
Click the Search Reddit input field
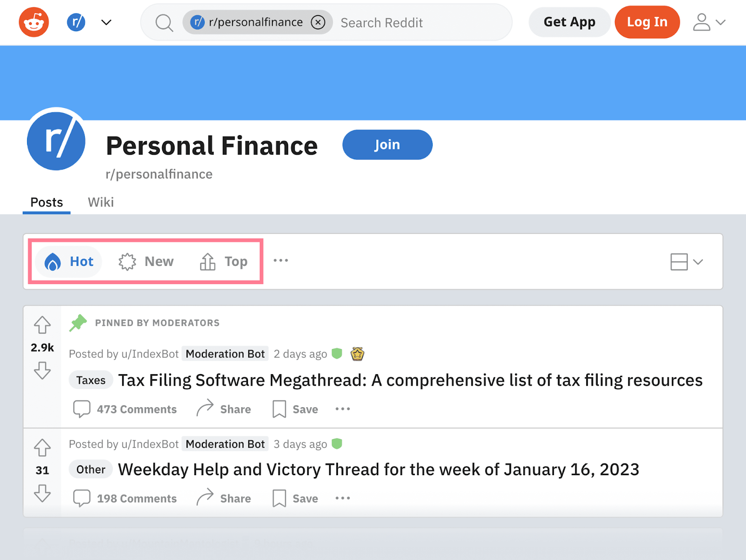(420, 23)
